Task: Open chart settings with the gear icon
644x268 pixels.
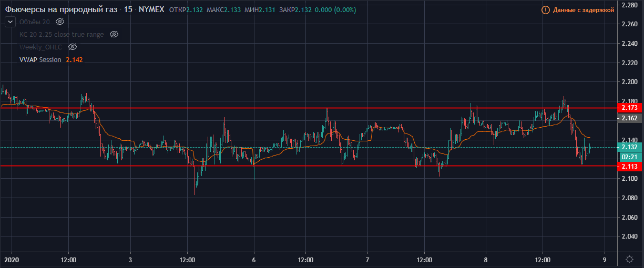Action: point(629,260)
